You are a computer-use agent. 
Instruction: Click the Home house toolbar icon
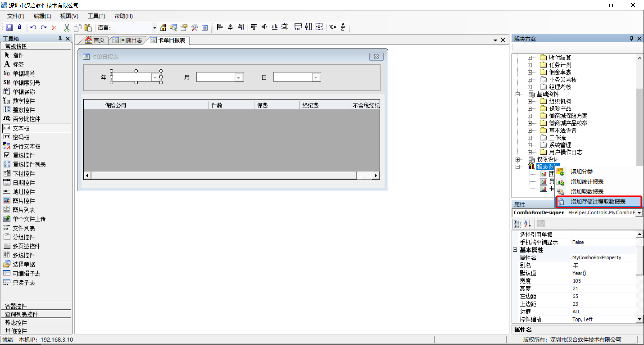click(163, 28)
